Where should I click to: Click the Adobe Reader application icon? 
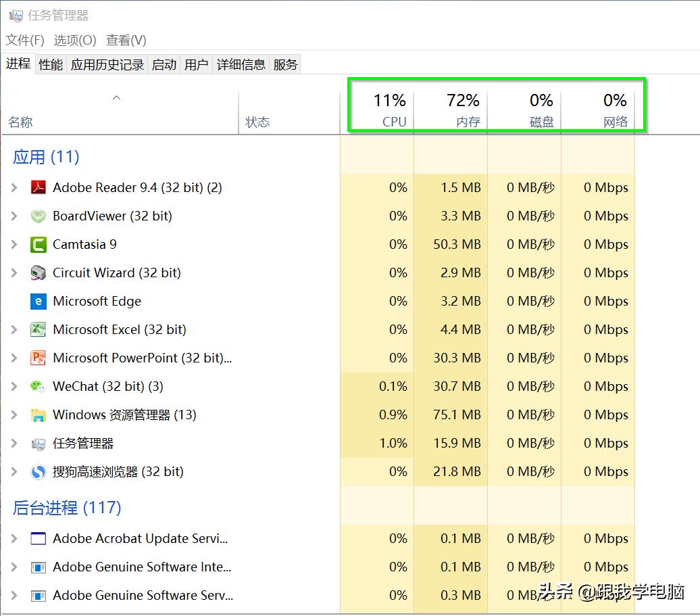[x=40, y=187]
